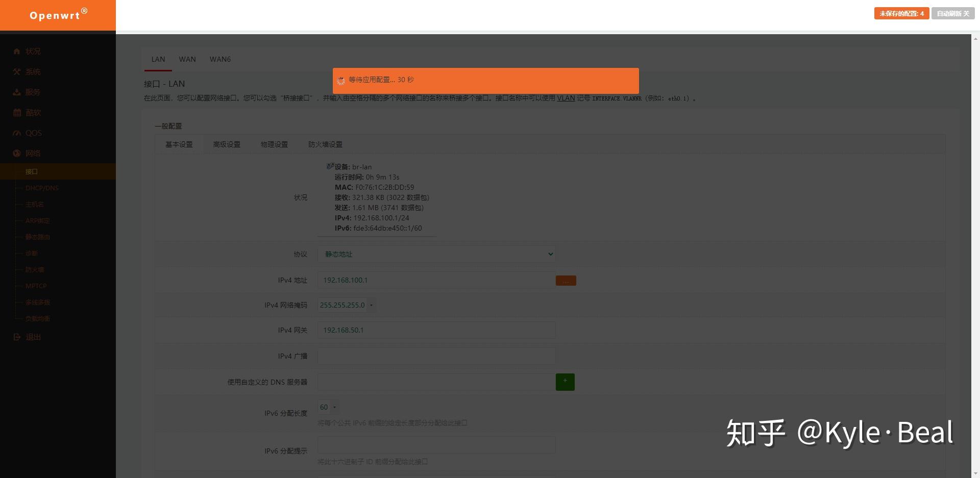Viewport: 980px width, 478px height.
Task: Open the 协议 protocol dropdown showing 静态地址
Action: tap(436, 254)
